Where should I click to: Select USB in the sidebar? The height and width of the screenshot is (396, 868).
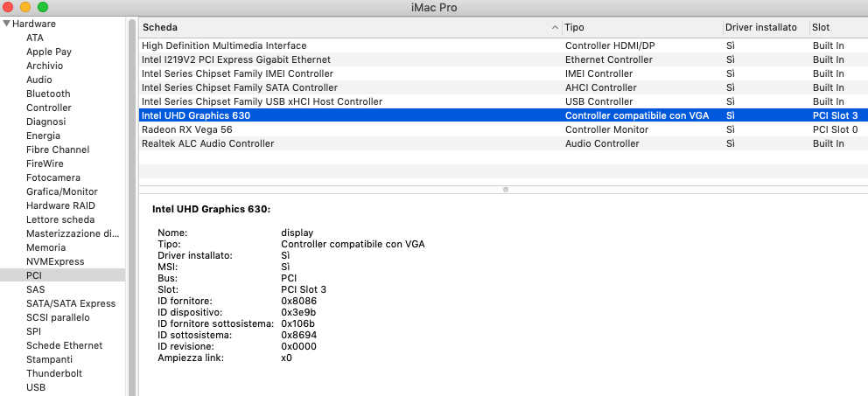click(36, 387)
